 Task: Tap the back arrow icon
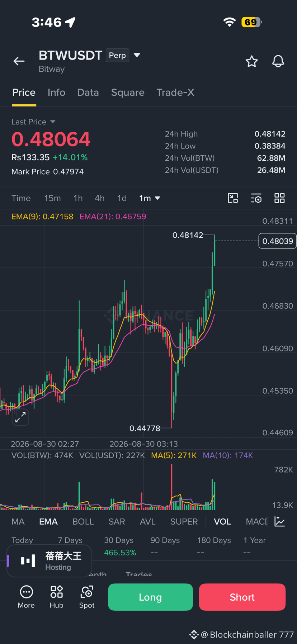coord(19,61)
